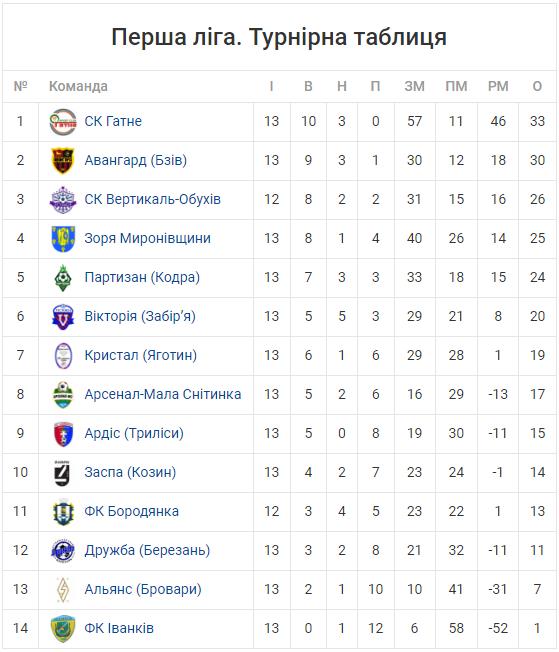
Task: Open the Дружба (Березань) team link
Action: pos(147,551)
